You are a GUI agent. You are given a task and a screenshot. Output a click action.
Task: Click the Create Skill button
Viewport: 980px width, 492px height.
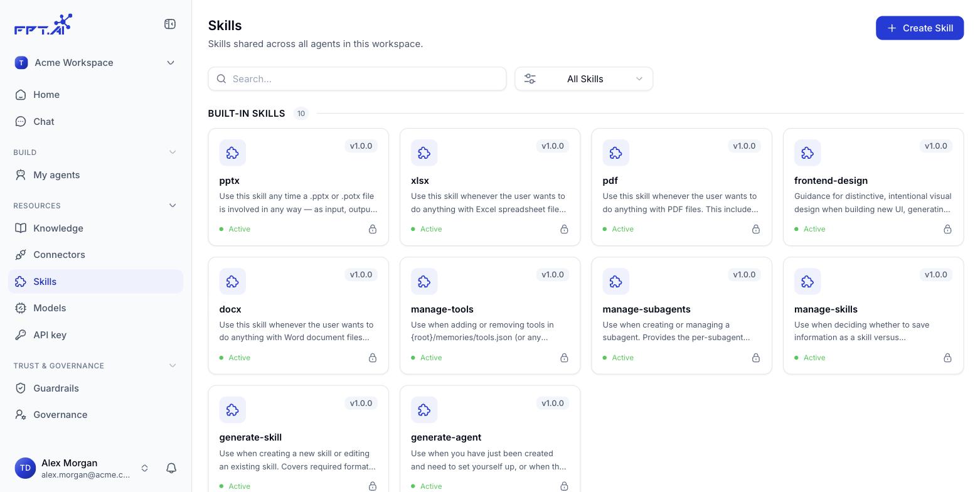(x=920, y=28)
